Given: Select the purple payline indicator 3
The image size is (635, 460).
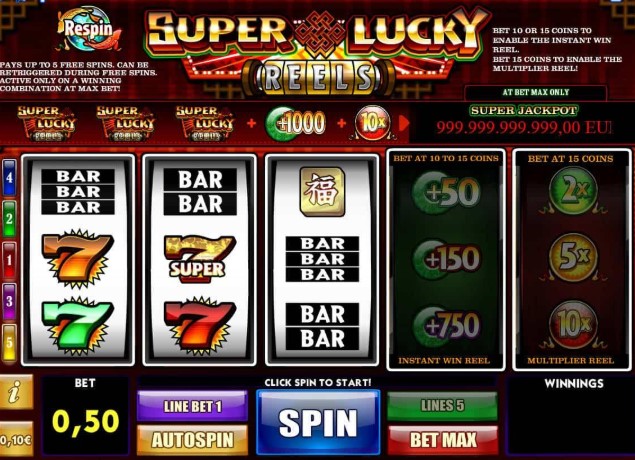Looking at the screenshot, I should click(x=9, y=301).
